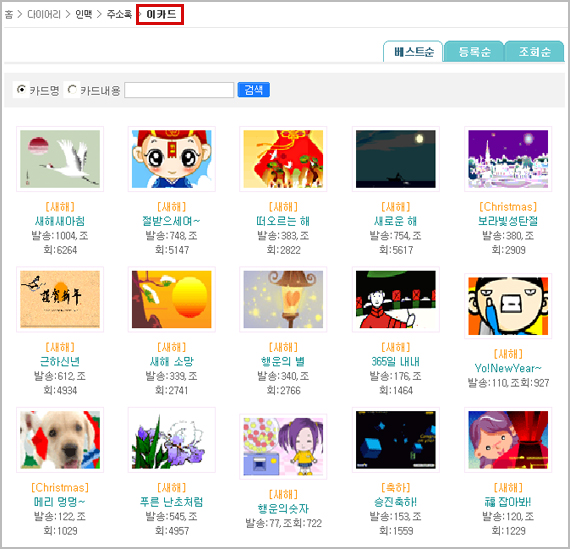Switch to the 등록순 tab
Viewport: 570px width, 549px height.
(x=474, y=52)
